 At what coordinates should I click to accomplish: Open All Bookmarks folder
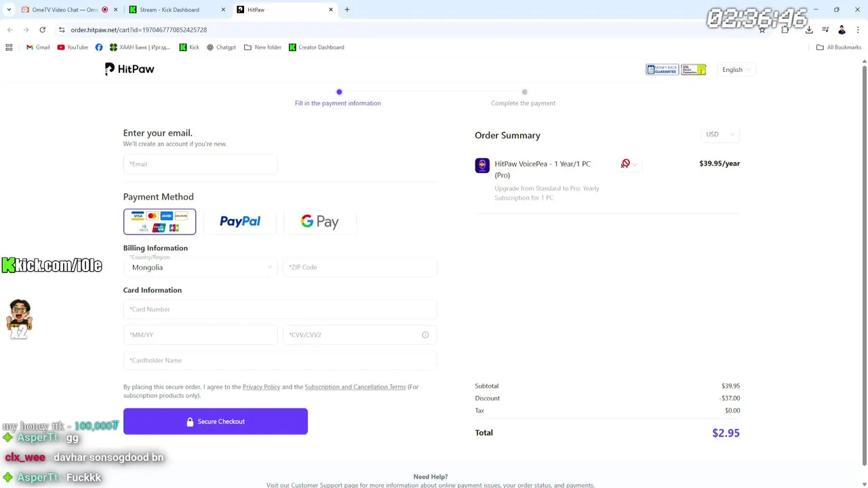coord(839,47)
